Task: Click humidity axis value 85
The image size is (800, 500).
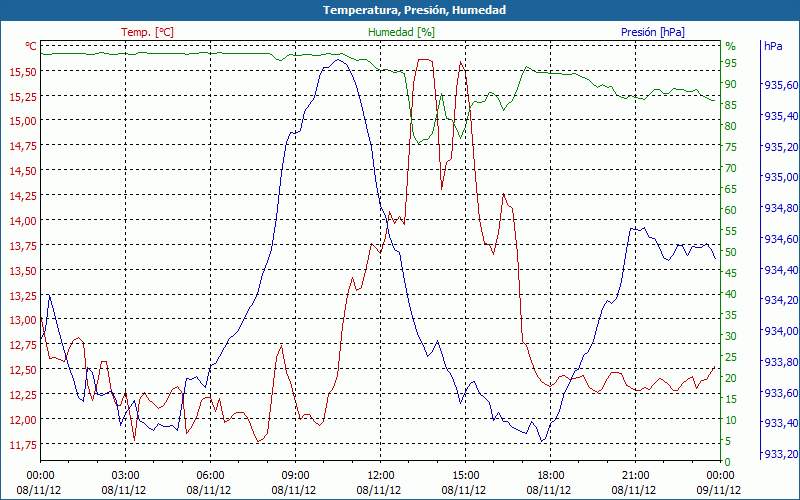Action: tap(731, 105)
